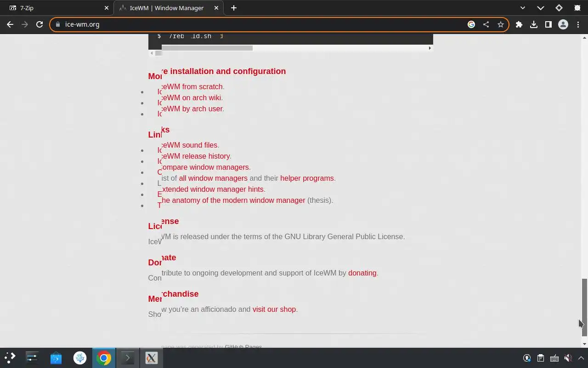Viewport: 588px width, 368px height.
Task: Open the 'IceWM sound files' link
Action: [x=189, y=145]
